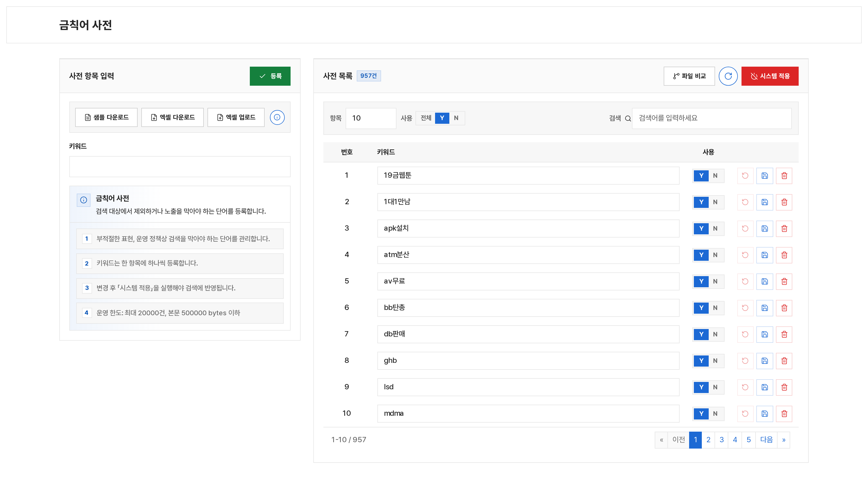Screen dimensions: 868x484
Task: Delete the ghb row
Action: click(x=784, y=361)
